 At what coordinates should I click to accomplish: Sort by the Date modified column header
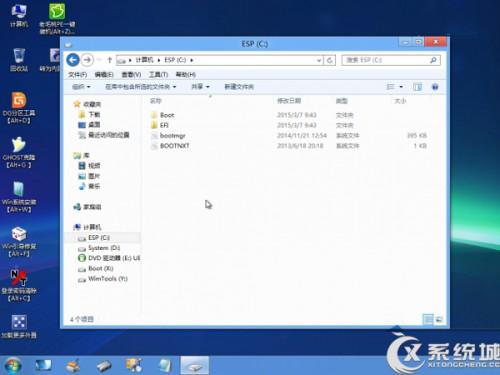click(x=289, y=101)
